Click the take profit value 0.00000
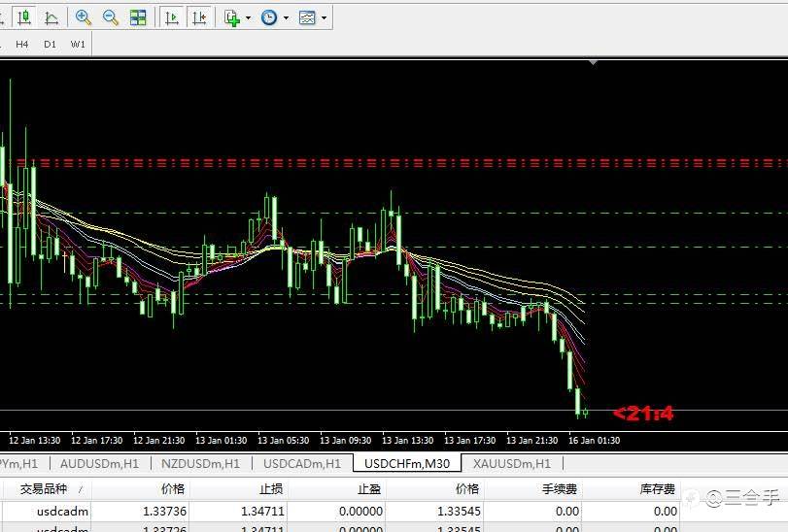788x532 pixels. coord(360,512)
